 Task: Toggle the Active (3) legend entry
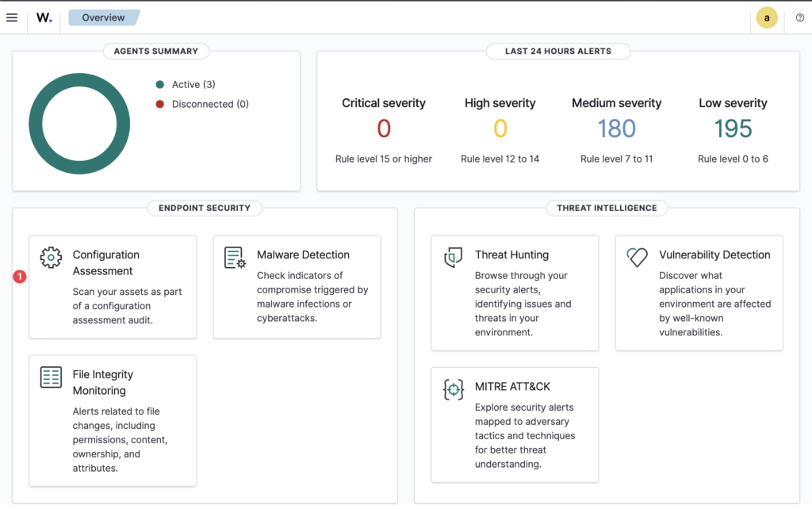pos(186,84)
